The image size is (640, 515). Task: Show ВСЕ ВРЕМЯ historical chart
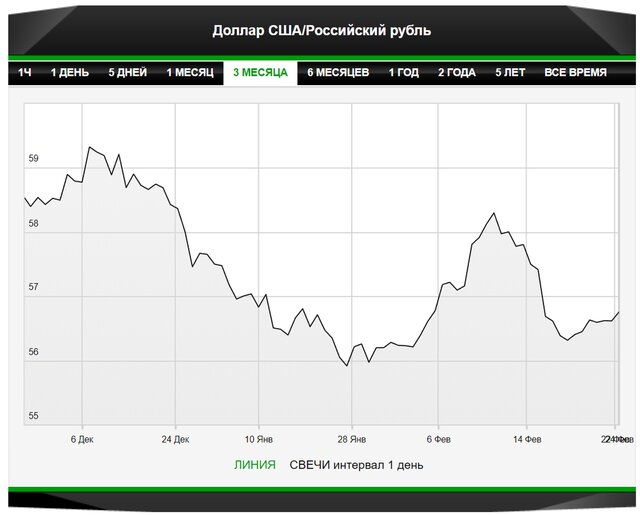click(578, 73)
